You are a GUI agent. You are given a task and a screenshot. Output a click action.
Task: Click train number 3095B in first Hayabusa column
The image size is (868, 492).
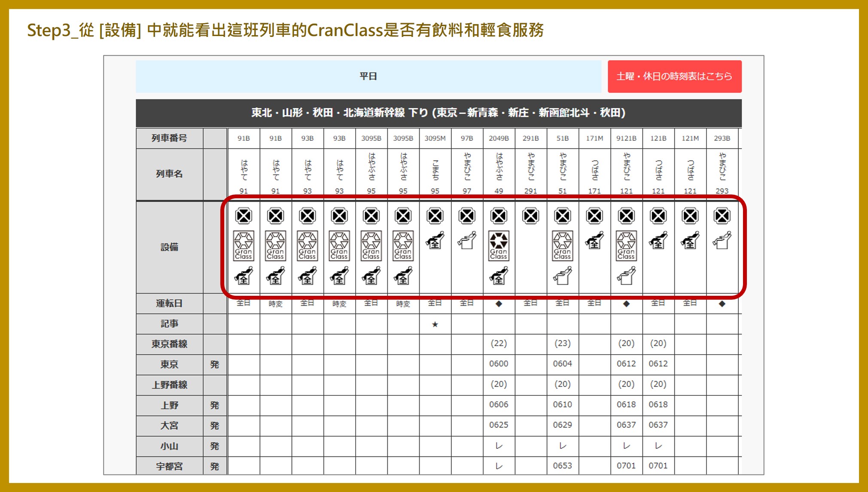(371, 138)
